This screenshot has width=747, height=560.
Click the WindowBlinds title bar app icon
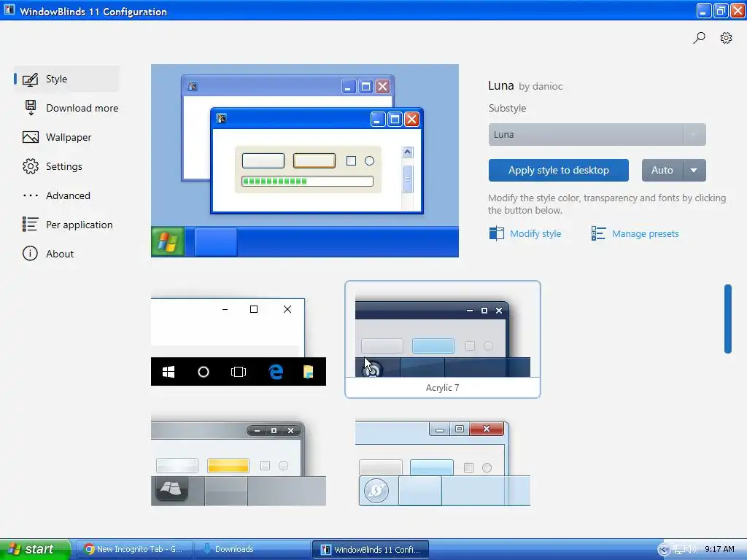pyautogui.click(x=9, y=10)
